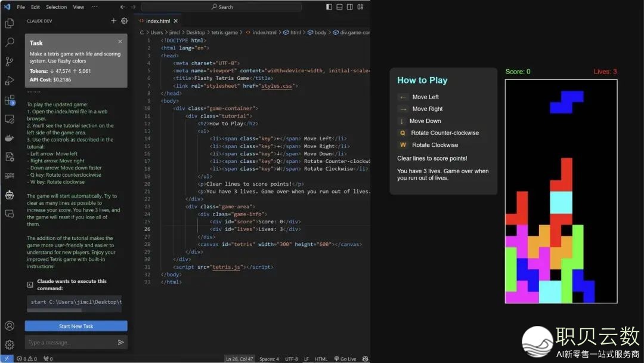
Task: Click the terminal icon beside command request
Action: point(30,284)
